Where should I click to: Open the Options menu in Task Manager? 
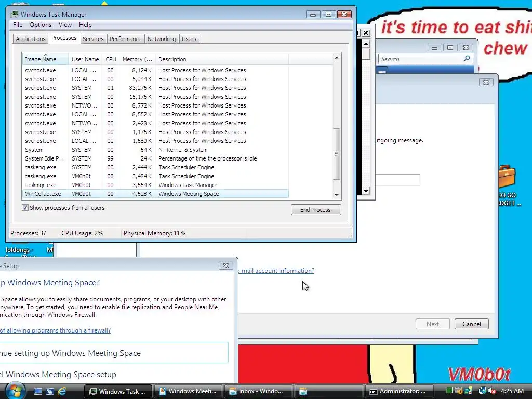pos(41,25)
